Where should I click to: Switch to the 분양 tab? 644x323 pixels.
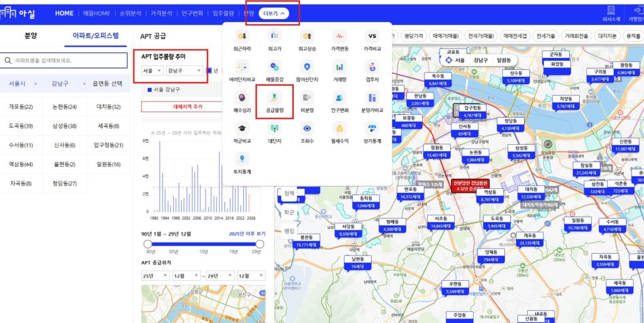[31, 36]
